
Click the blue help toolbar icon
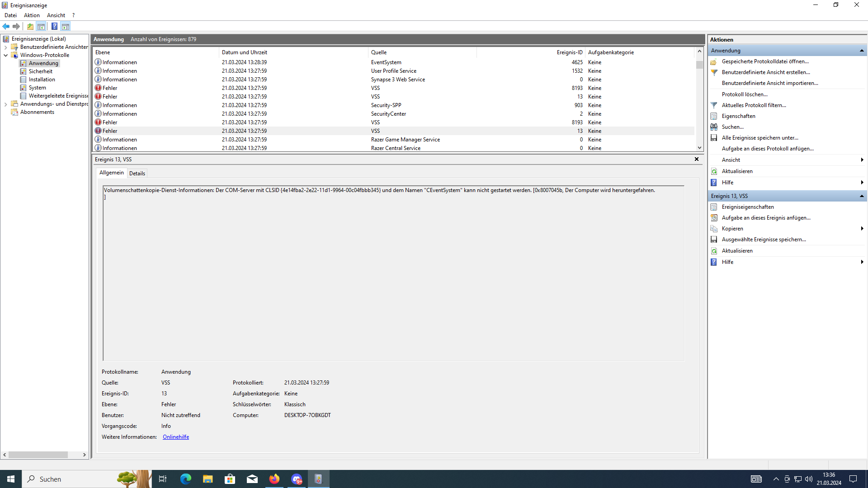[54, 26]
